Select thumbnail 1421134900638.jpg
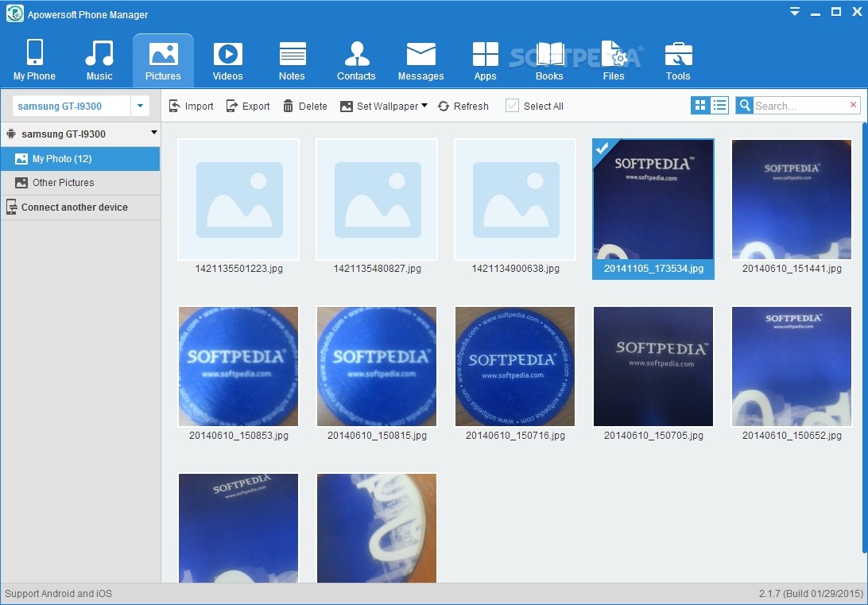The height and width of the screenshot is (605, 868). (515, 200)
